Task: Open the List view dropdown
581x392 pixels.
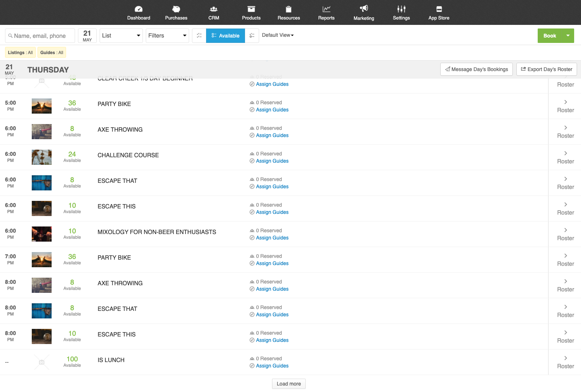Action: [121, 36]
